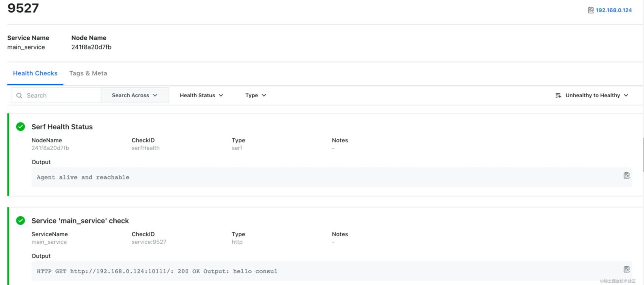Viewport: 644px width, 285px height.
Task: Copy the main_service check output text
Action: (626, 269)
